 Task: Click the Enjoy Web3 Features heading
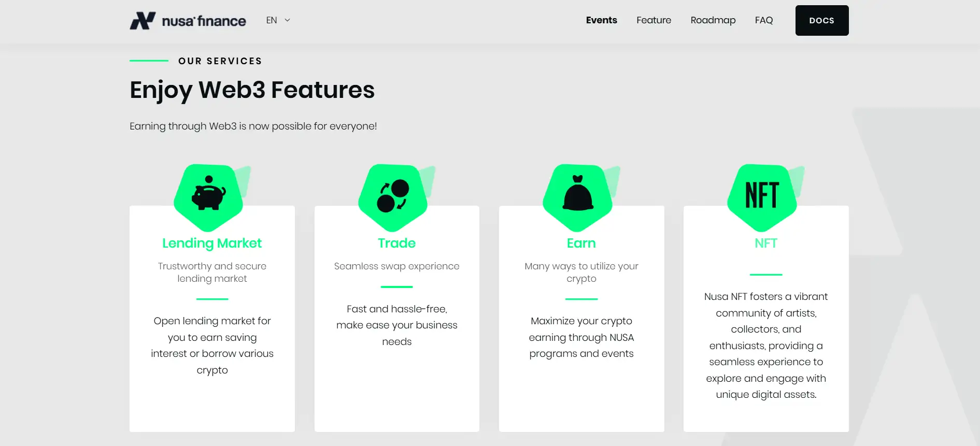pos(252,90)
